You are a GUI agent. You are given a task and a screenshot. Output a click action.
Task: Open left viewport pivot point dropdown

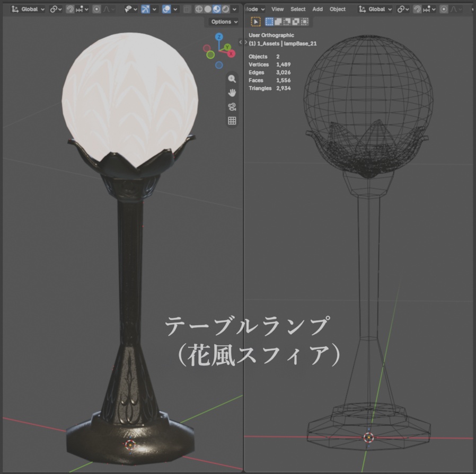pyautogui.click(x=56, y=9)
